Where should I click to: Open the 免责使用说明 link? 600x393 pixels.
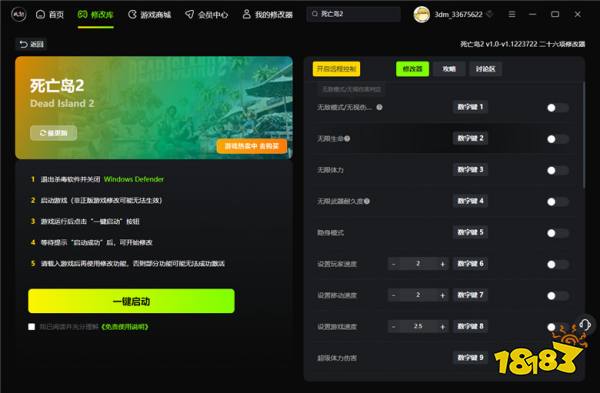125,327
